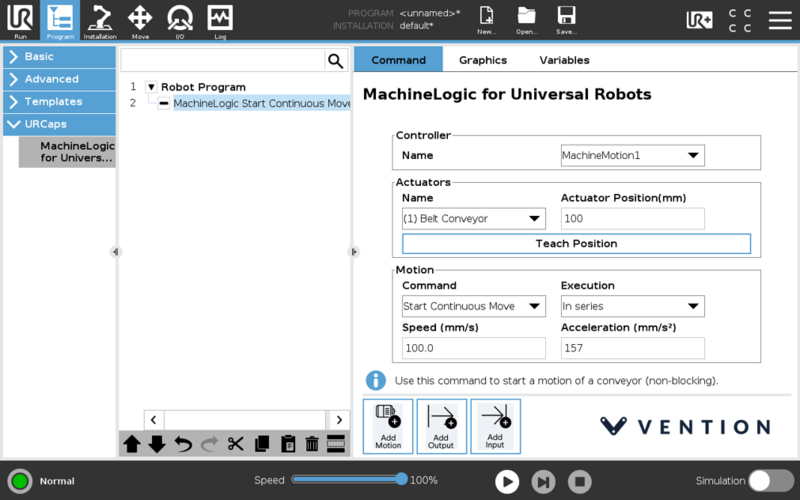This screenshot has height=500, width=800.
Task: Create a new program with New icon
Action: (x=486, y=20)
